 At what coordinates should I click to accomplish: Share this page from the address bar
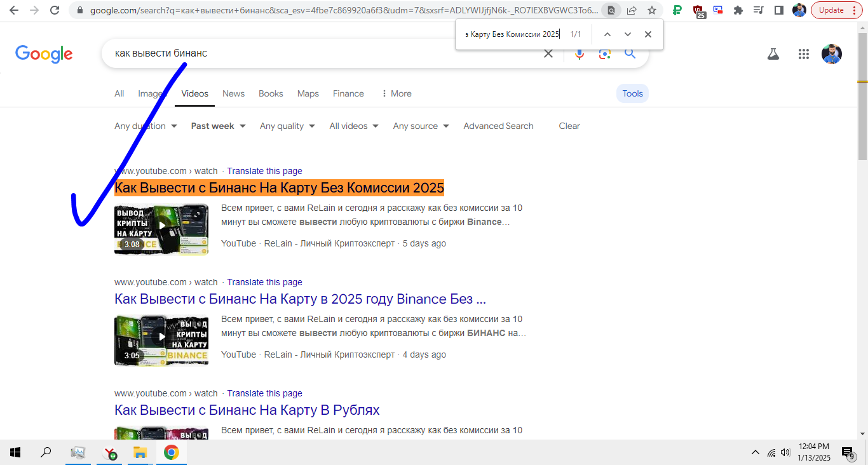(x=632, y=10)
